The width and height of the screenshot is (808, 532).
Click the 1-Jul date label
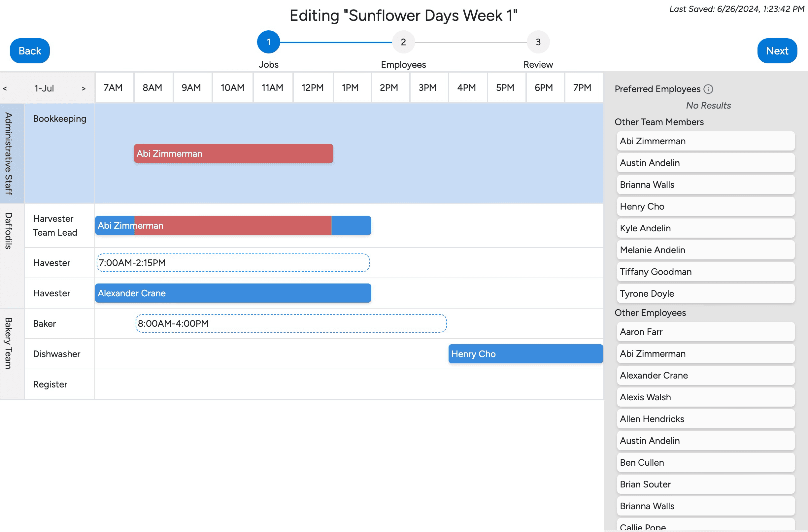click(44, 88)
